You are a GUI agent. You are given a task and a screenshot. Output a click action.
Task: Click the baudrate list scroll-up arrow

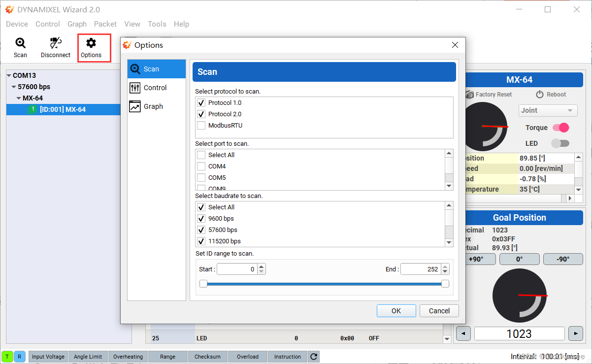[x=449, y=205]
